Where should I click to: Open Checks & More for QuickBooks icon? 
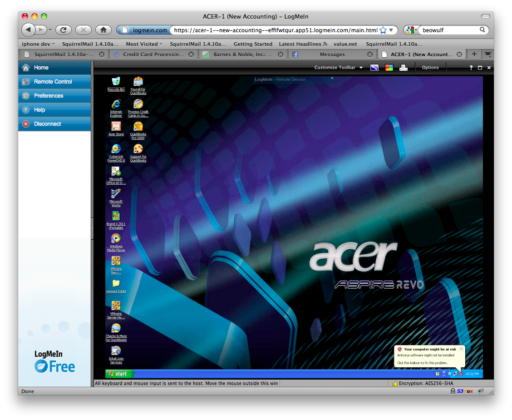coord(116,333)
